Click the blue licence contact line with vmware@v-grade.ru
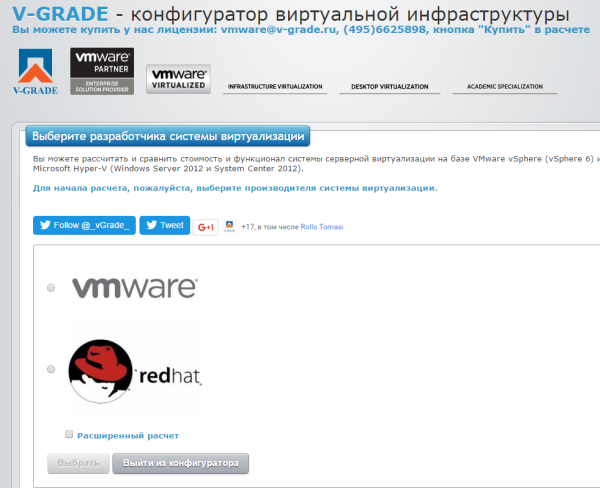 tap(301, 29)
